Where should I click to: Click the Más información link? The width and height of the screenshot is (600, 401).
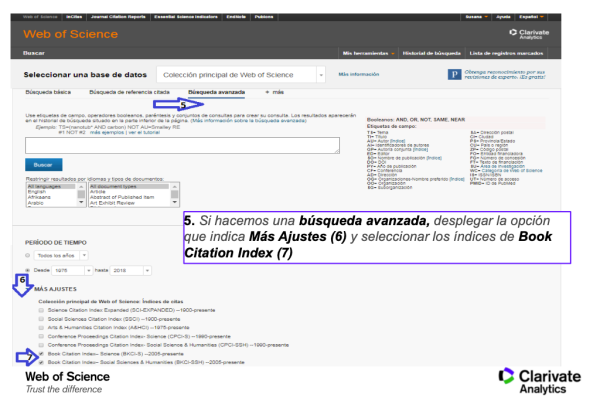pyautogui.click(x=359, y=74)
